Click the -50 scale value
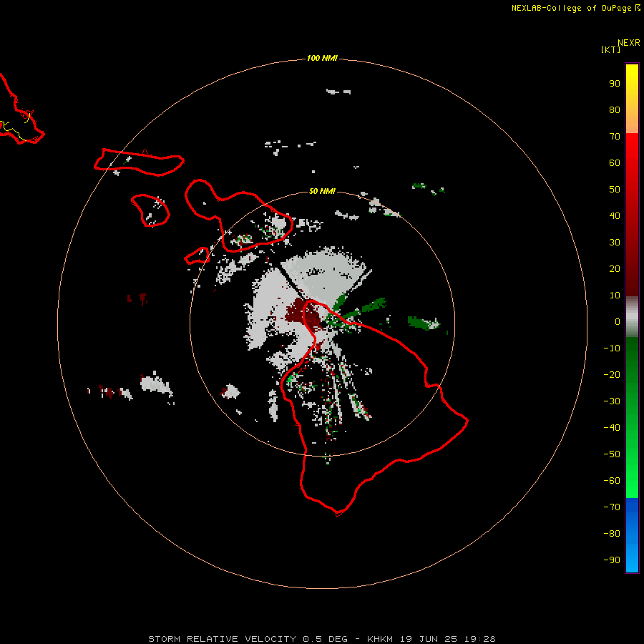Viewport: 644px width, 644px height. point(612,454)
